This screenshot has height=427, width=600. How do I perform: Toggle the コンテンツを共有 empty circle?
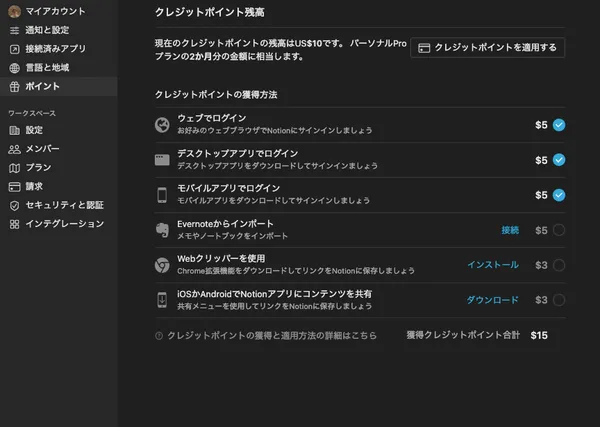[559, 300]
